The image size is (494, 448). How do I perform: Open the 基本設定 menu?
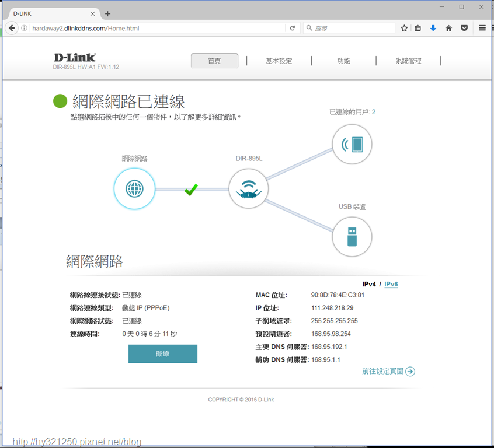[279, 61]
